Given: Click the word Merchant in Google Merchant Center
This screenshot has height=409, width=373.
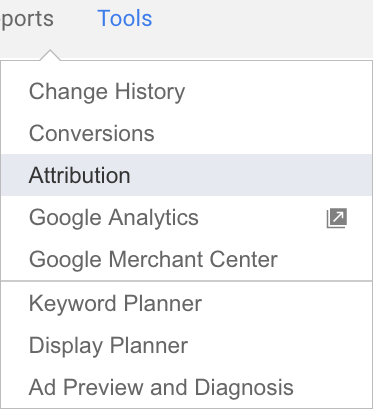Looking at the screenshot, I should coord(156,259).
